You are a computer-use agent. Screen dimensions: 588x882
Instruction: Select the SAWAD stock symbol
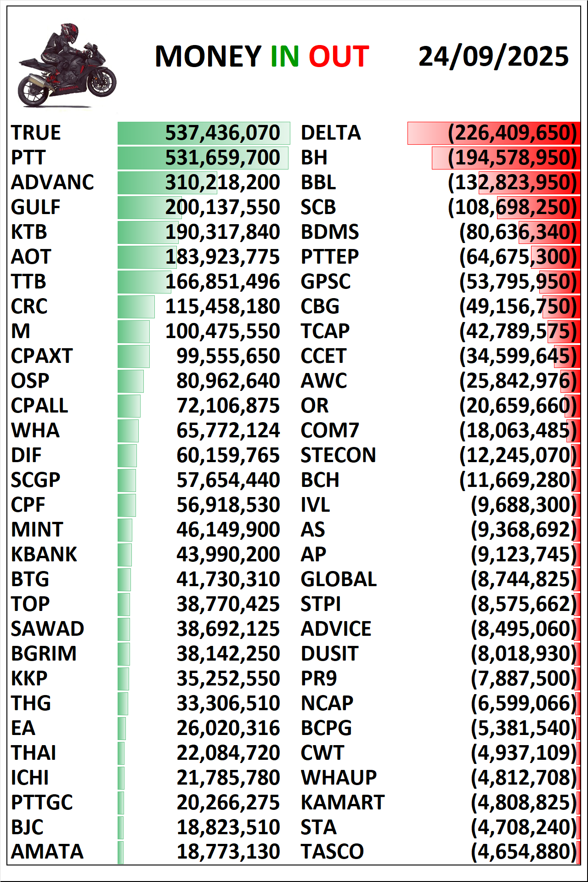pyautogui.click(x=47, y=629)
